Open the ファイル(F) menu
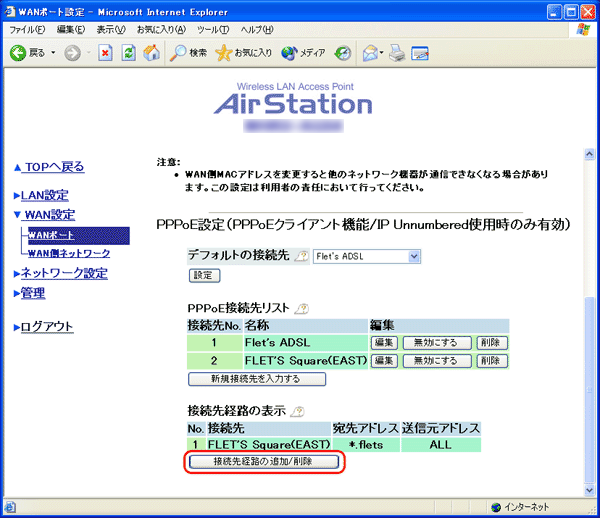 (x=27, y=30)
